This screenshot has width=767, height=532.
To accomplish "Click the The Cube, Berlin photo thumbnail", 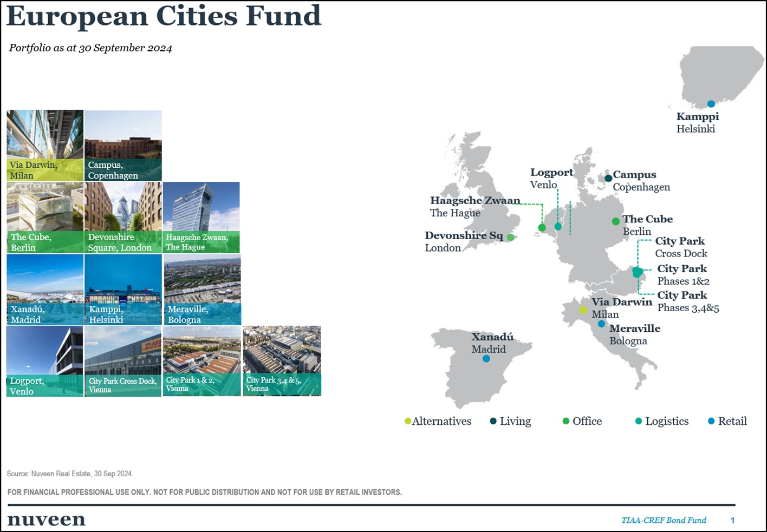I will (x=45, y=218).
